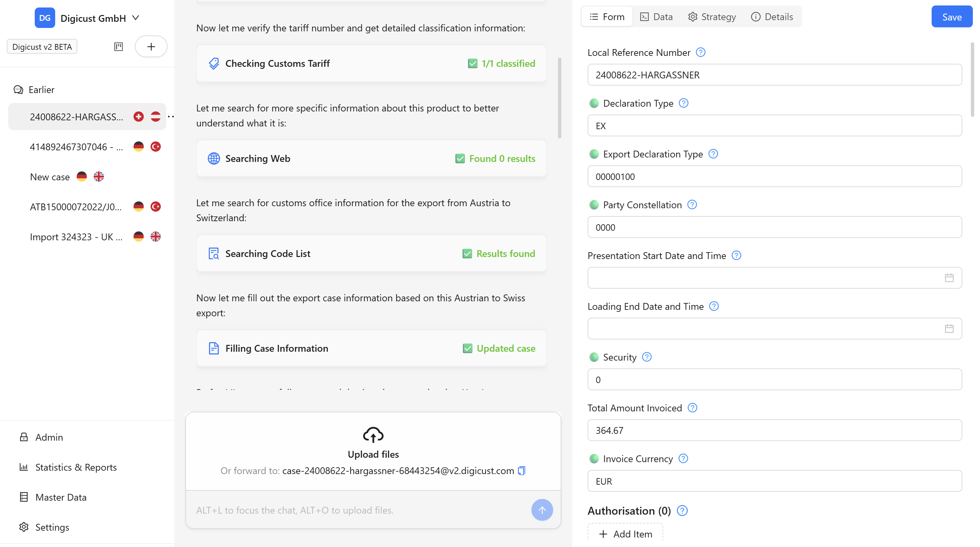The image size is (980, 547).
Task: Click help icon beside Authorisation heading
Action: [683, 511]
